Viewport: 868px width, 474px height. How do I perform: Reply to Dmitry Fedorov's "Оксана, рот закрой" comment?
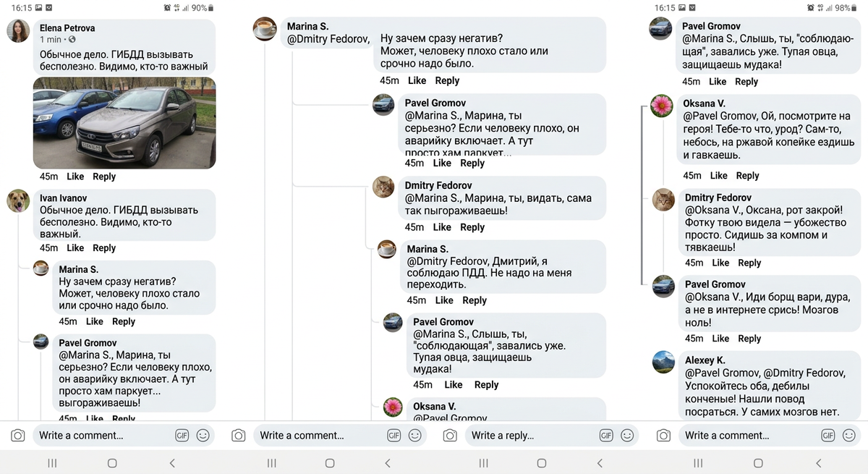[749, 263]
